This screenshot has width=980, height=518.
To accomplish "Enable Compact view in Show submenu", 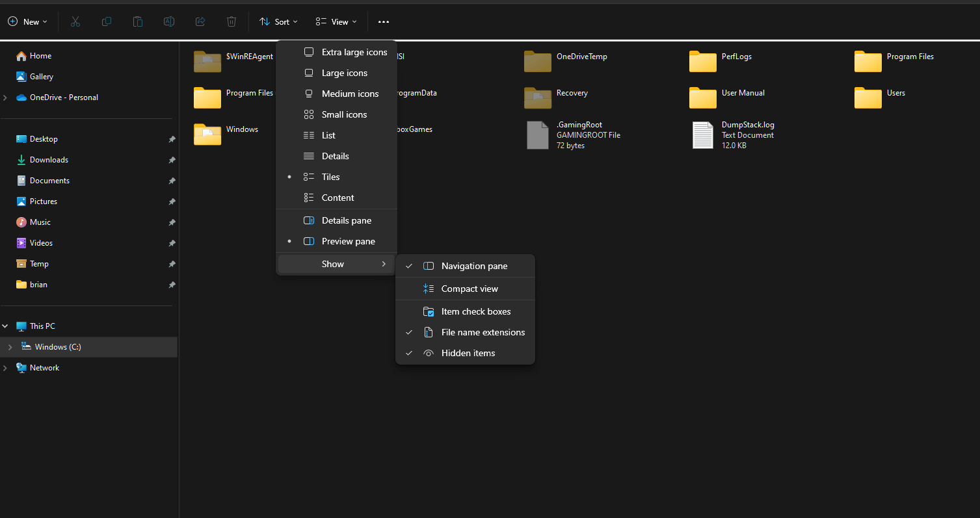I will click(x=469, y=289).
